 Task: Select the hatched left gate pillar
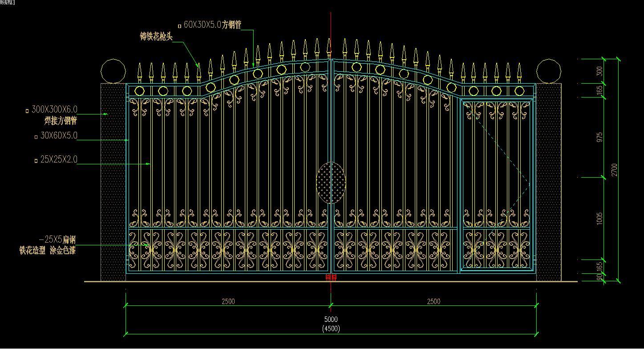click(113, 182)
